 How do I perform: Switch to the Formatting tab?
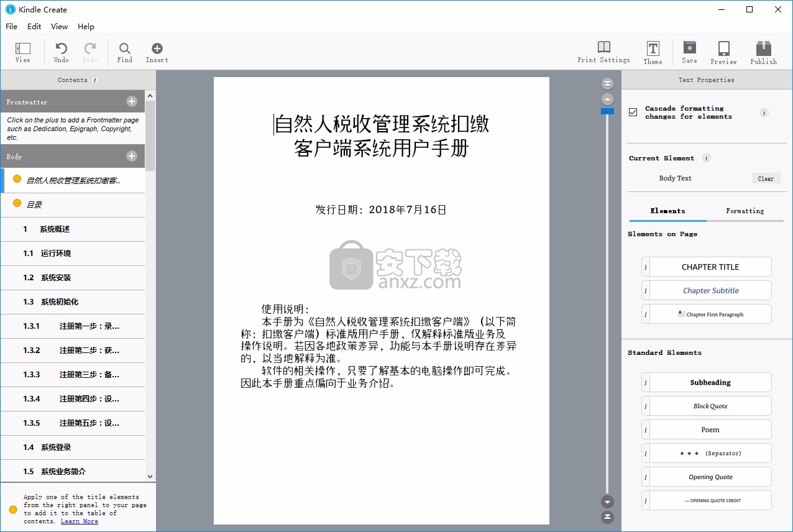[745, 211]
